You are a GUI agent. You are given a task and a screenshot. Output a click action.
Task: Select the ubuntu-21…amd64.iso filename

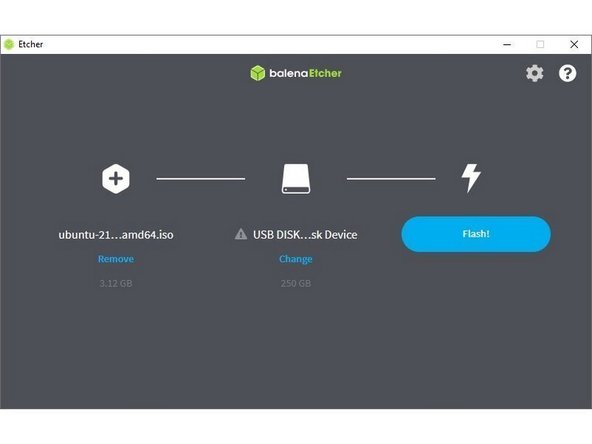point(116,235)
